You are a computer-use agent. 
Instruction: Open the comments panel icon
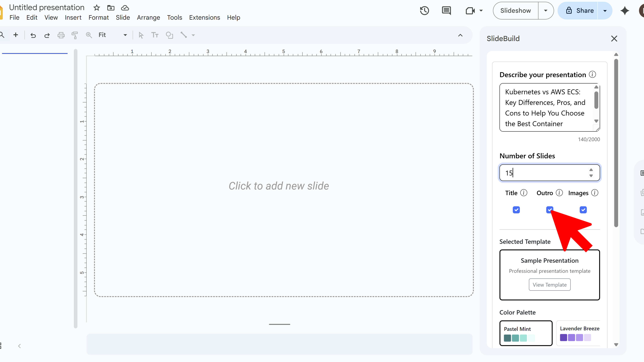tap(446, 11)
